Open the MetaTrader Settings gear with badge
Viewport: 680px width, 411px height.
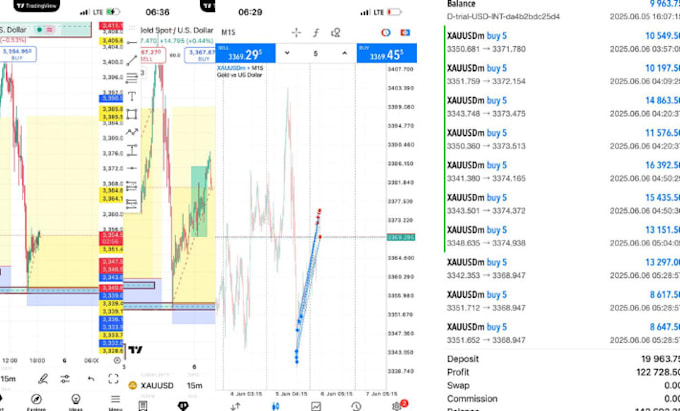tap(397, 406)
